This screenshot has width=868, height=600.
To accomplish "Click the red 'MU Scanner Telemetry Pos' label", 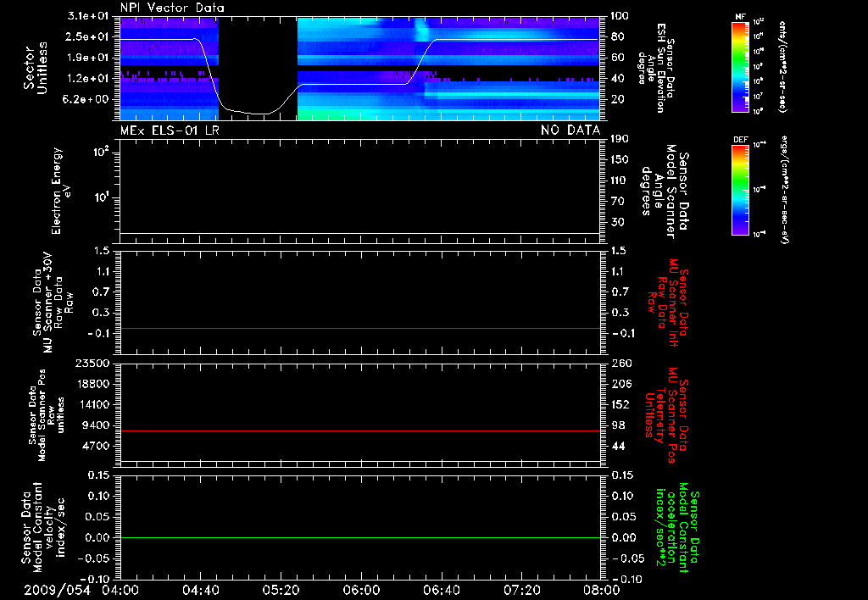I will [666, 415].
